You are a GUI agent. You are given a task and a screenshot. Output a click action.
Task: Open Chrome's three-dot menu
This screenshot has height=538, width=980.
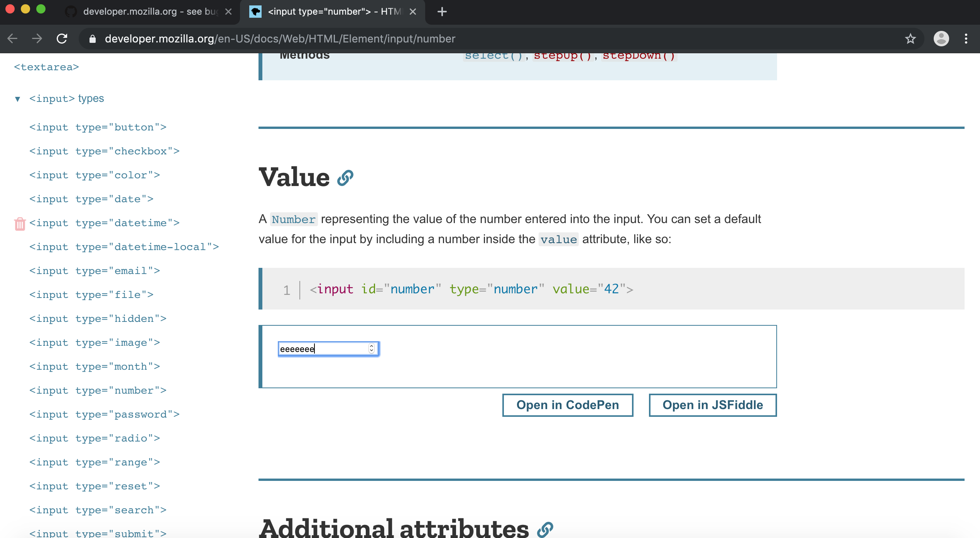coord(966,39)
